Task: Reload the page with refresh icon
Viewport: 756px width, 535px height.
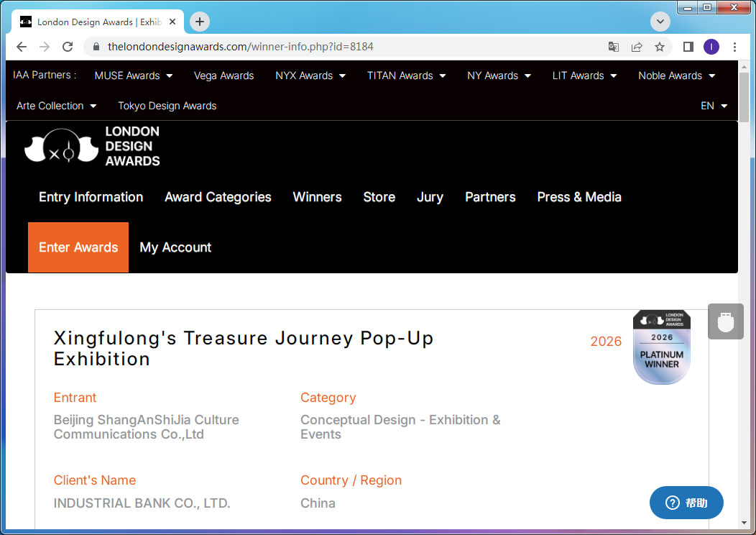Action: 68,47
